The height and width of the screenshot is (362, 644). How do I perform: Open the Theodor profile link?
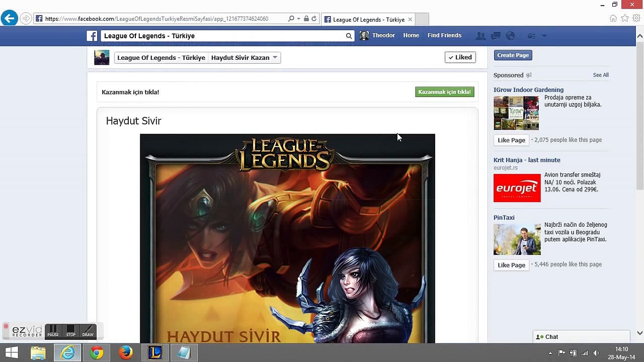coord(383,35)
